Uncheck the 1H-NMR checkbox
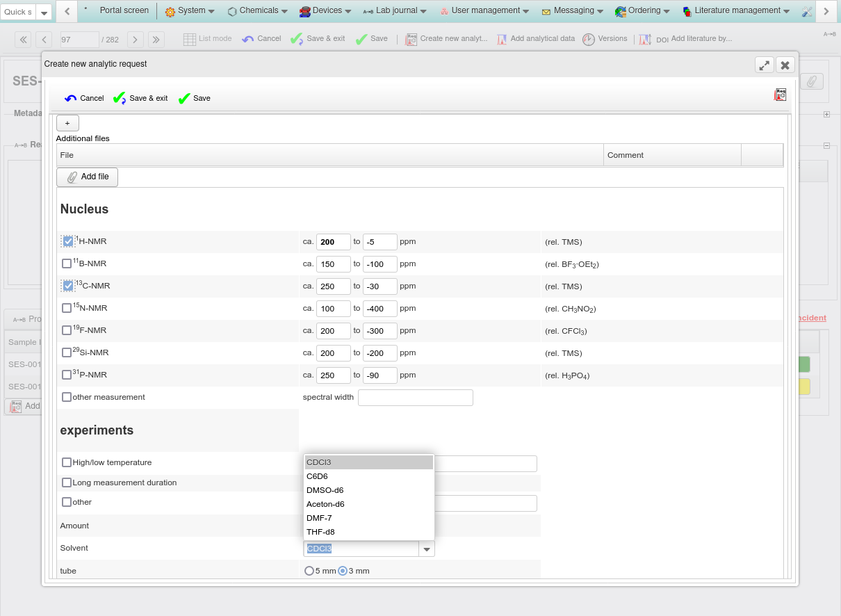The image size is (841, 616). pos(67,242)
